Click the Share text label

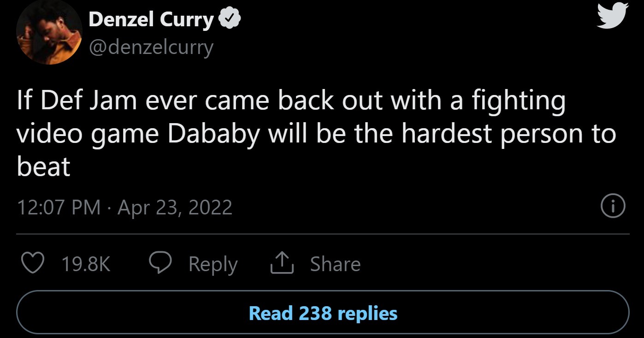(x=335, y=264)
